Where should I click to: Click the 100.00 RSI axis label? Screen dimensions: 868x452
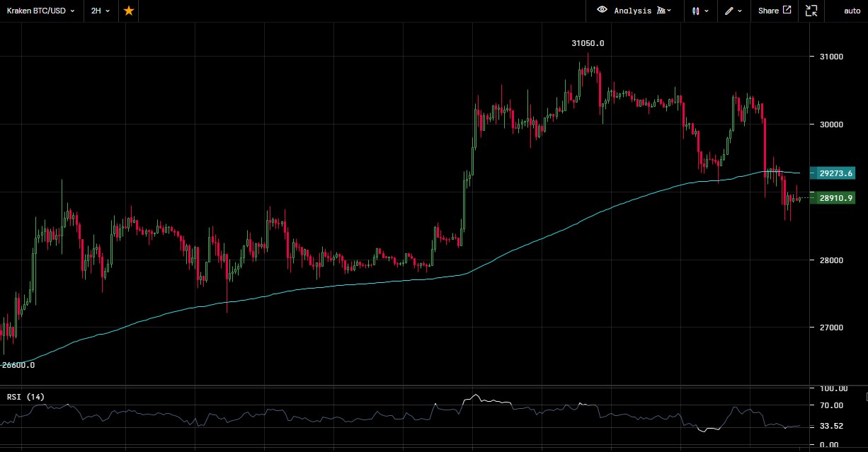pyautogui.click(x=832, y=388)
